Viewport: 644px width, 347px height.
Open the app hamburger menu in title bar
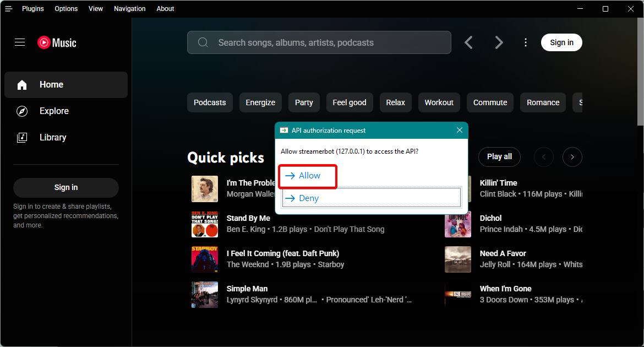(x=9, y=9)
